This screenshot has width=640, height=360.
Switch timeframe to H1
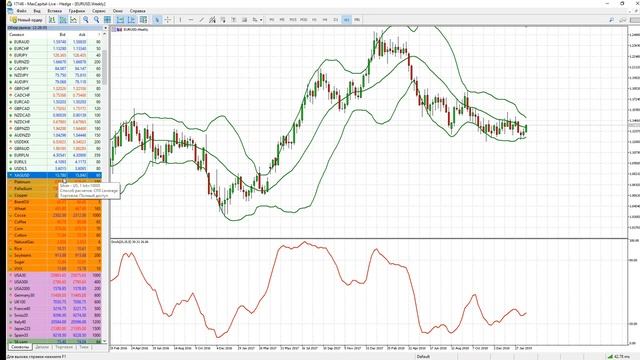(314, 20)
